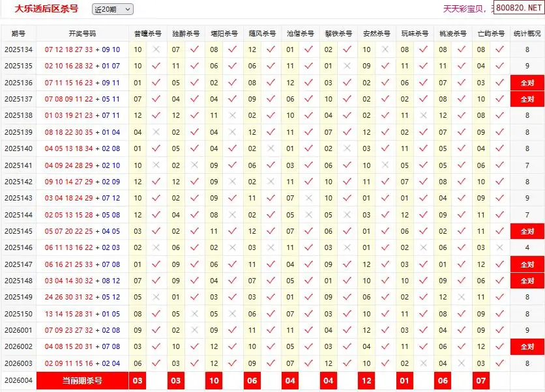Click the X mark for 堪阳杀号 in row 2025138

tap(232, 115)
